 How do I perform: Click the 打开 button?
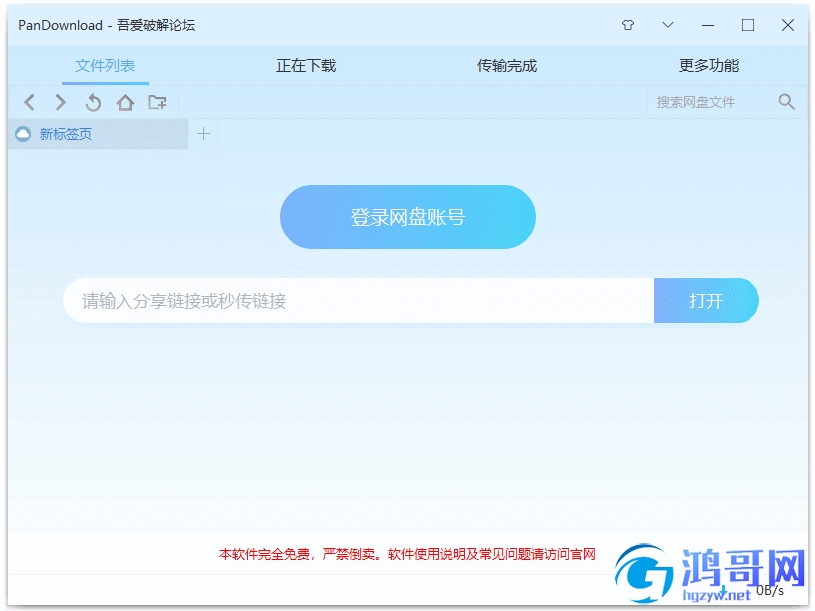[706, 300]
